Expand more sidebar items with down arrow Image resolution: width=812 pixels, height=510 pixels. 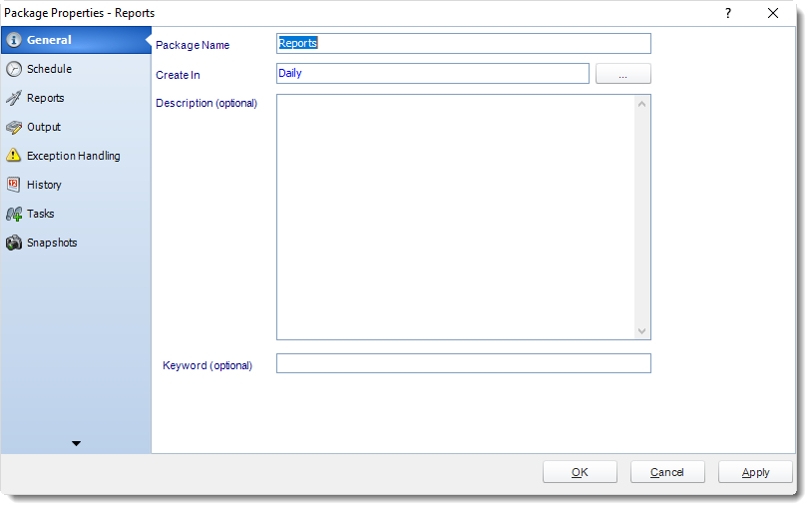click(x=76, y=444)
